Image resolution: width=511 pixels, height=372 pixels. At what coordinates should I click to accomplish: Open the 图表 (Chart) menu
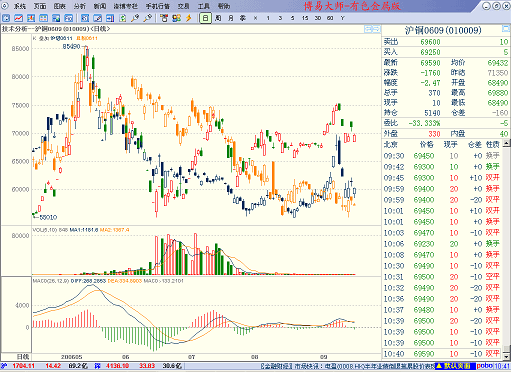click(60, 6)
